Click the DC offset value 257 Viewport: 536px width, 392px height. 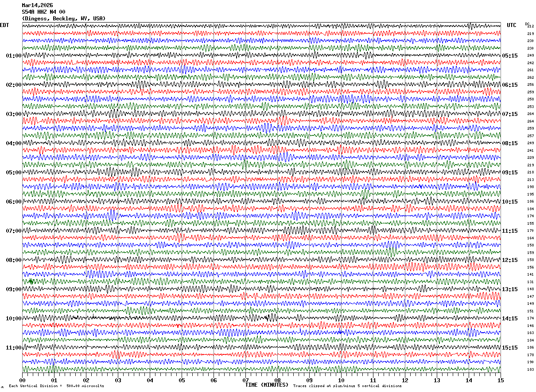click(x=530, y=136)
